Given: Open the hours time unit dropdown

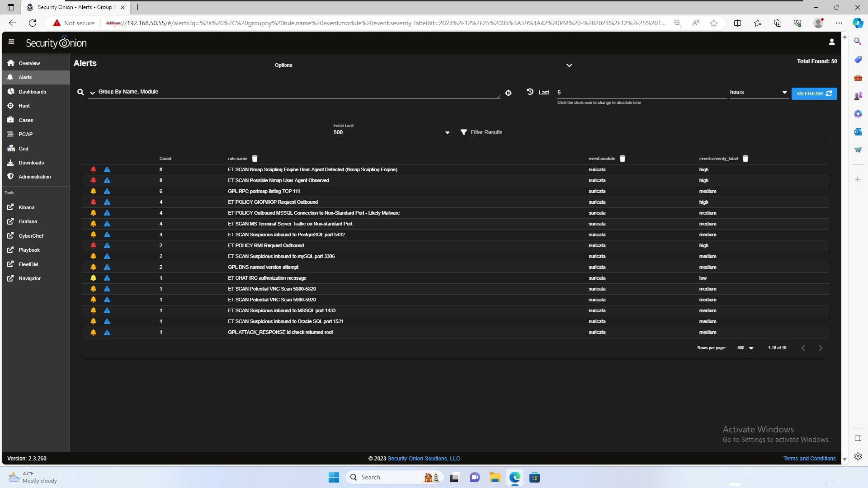Looking at the screenshot, I should (759, 92).
